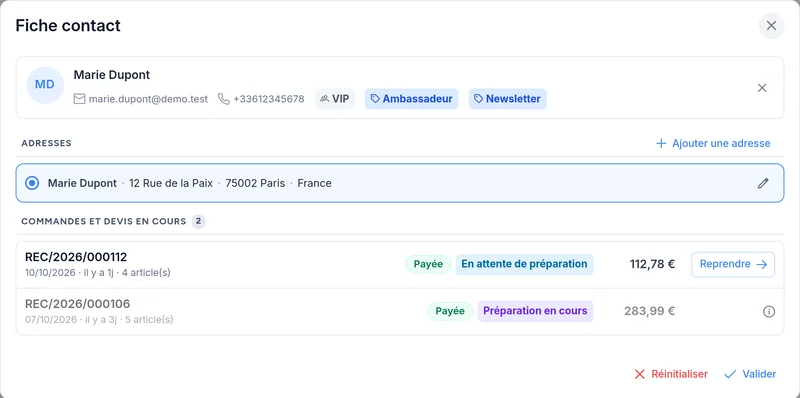The height and width of the screenshot is (398, 800).
Task: Click the envelope email icon
Action: pyautogui.click(x=79, y=99)
